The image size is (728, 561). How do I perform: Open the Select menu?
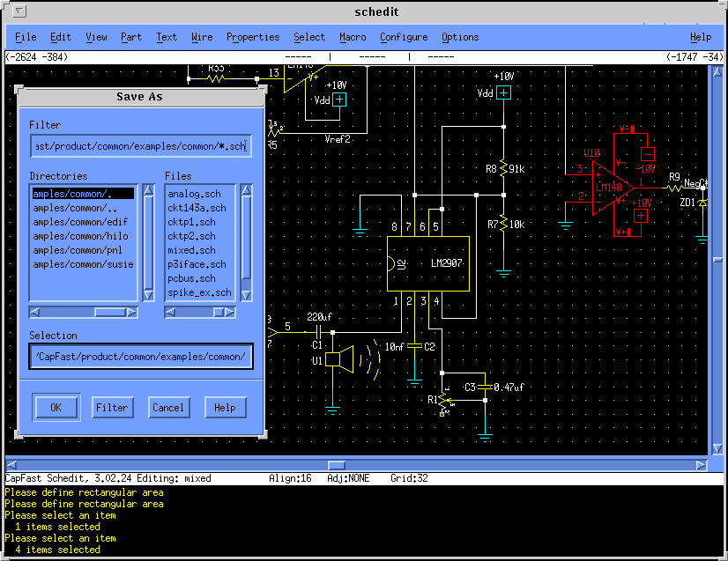pos(309,37)
